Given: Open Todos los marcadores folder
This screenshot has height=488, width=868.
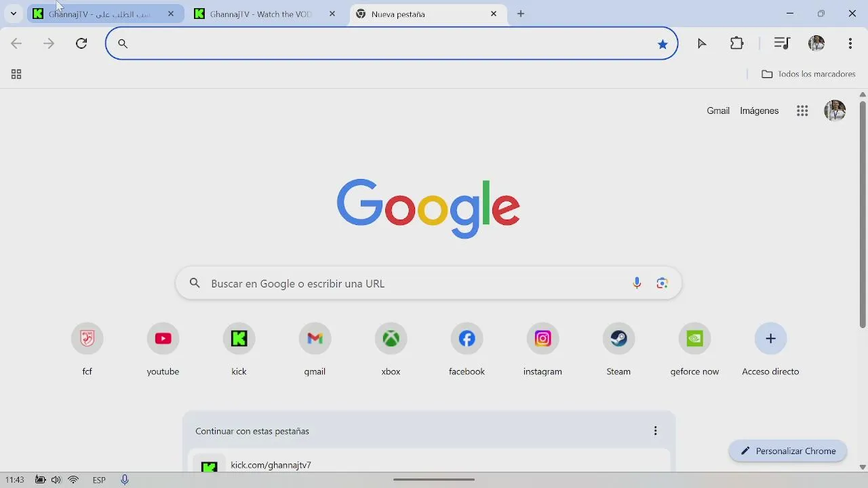Looking at the screenshot, I should point(808,74).
